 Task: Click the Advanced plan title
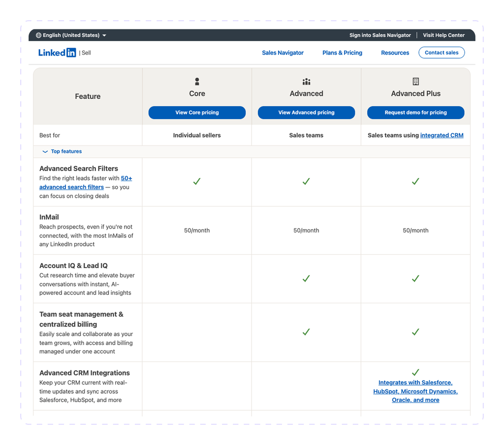pos(306,94)
